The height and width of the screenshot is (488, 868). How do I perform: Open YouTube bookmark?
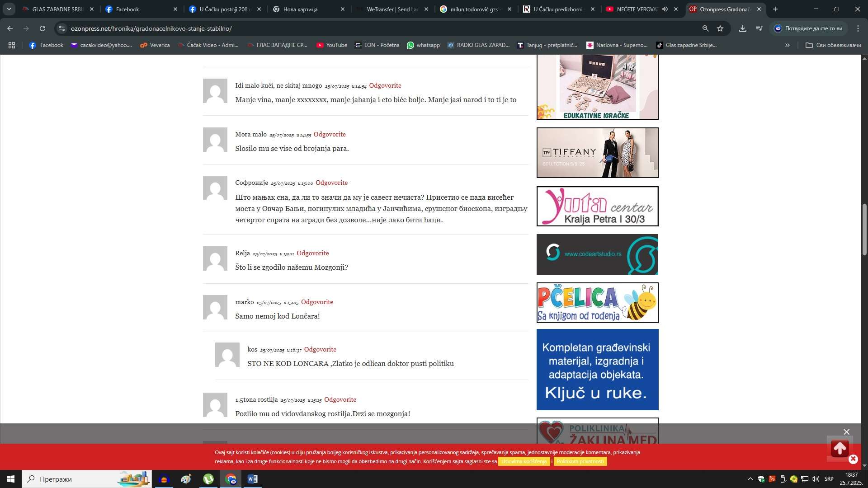pos(332,45)
